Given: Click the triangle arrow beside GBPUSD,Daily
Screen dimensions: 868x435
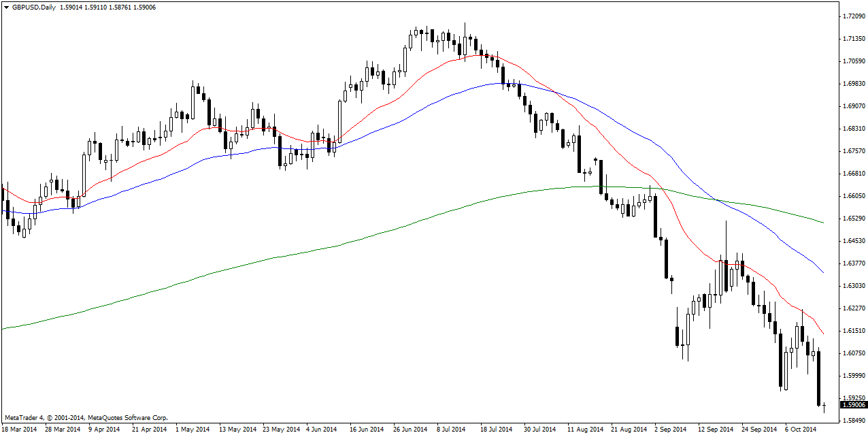Looking at the screenshot, I should click(x=7, y=7).
